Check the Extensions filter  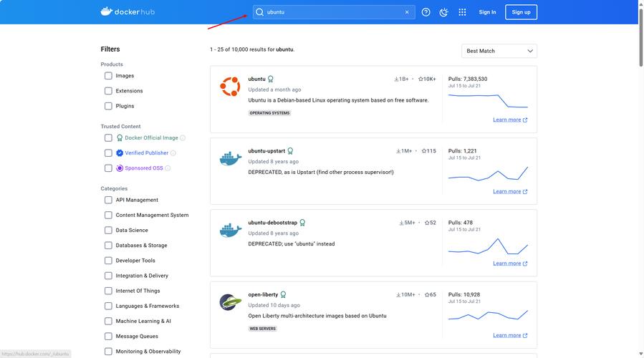coord(108,91)
